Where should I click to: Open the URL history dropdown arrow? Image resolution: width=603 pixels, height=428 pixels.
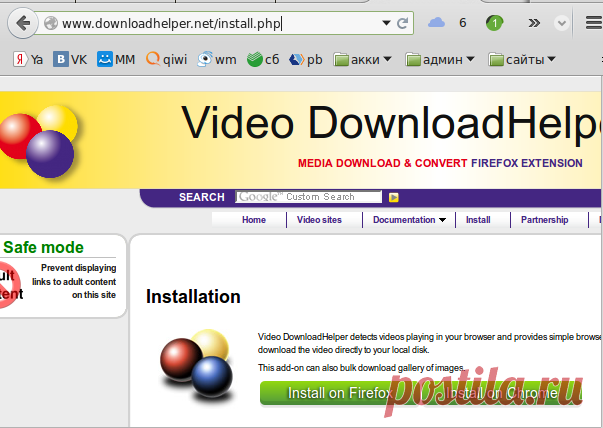[386, 23]
